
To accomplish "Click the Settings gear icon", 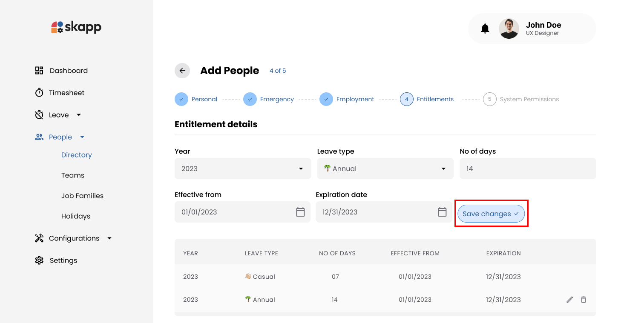I will (39, 260).
